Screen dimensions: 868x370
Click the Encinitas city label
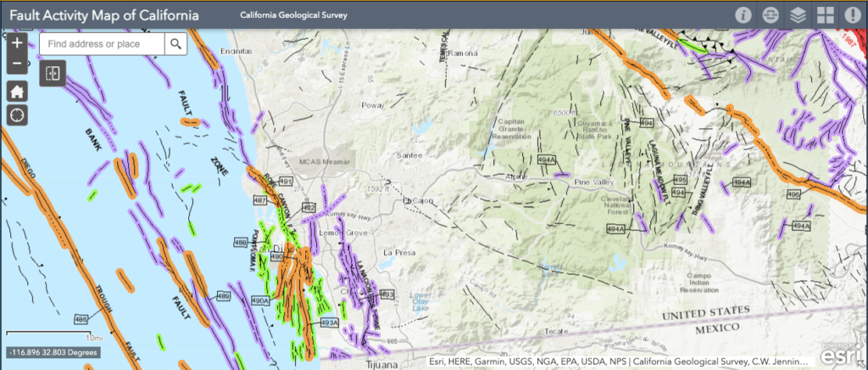(x=236, y=51)
